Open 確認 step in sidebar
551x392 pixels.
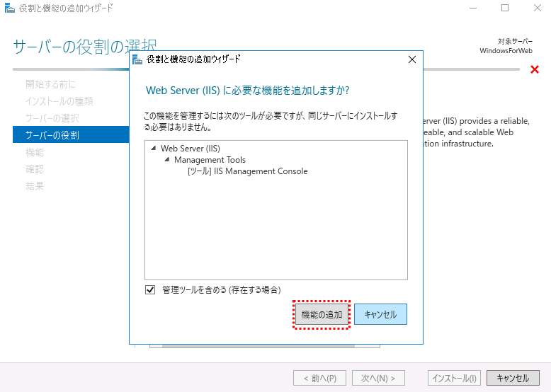pos(35,169)
